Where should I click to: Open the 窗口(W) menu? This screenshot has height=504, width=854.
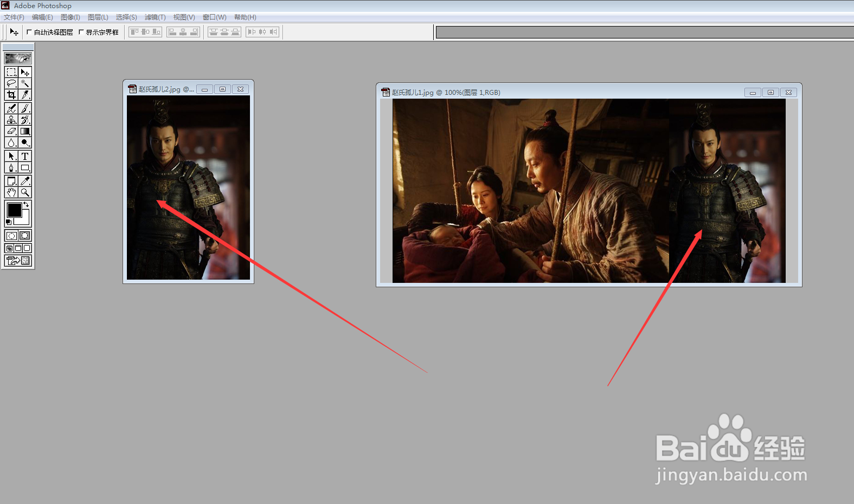214,17
